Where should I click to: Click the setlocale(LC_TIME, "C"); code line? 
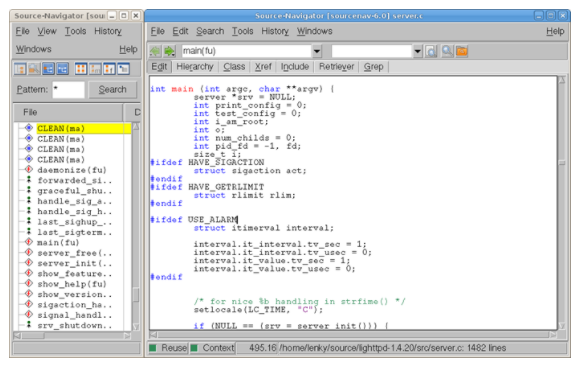(258, 310)
